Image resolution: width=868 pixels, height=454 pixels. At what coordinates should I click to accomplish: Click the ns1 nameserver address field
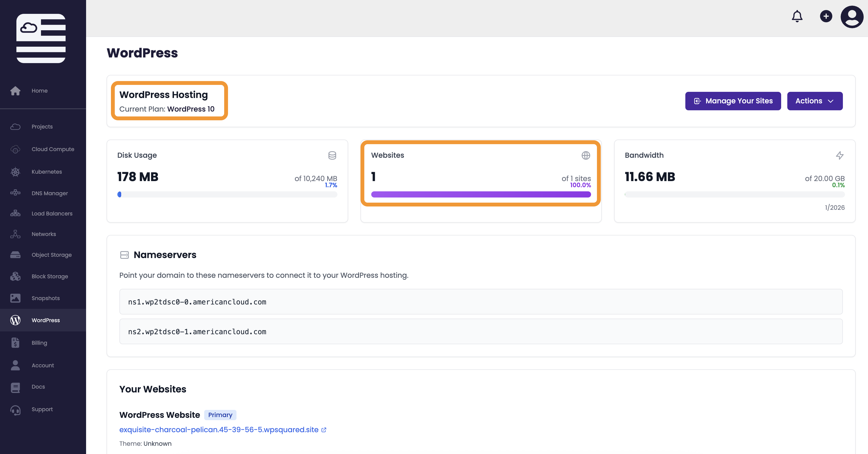pos(481,302)
